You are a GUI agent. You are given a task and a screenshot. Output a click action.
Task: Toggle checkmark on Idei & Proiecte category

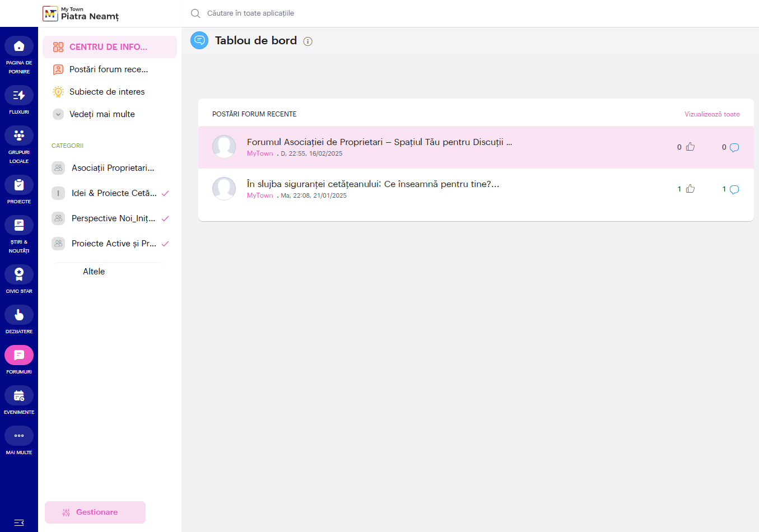pos(165,193)
